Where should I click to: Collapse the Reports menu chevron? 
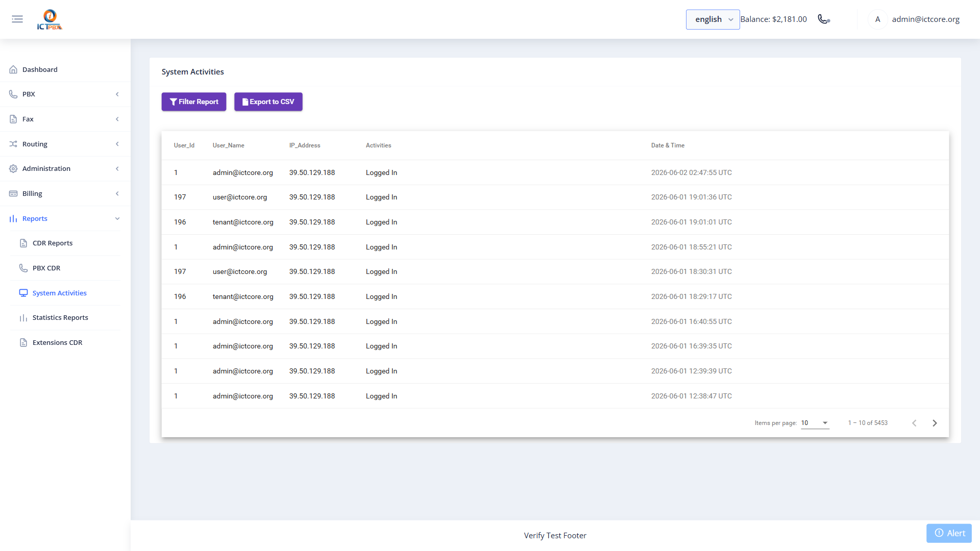117,219
